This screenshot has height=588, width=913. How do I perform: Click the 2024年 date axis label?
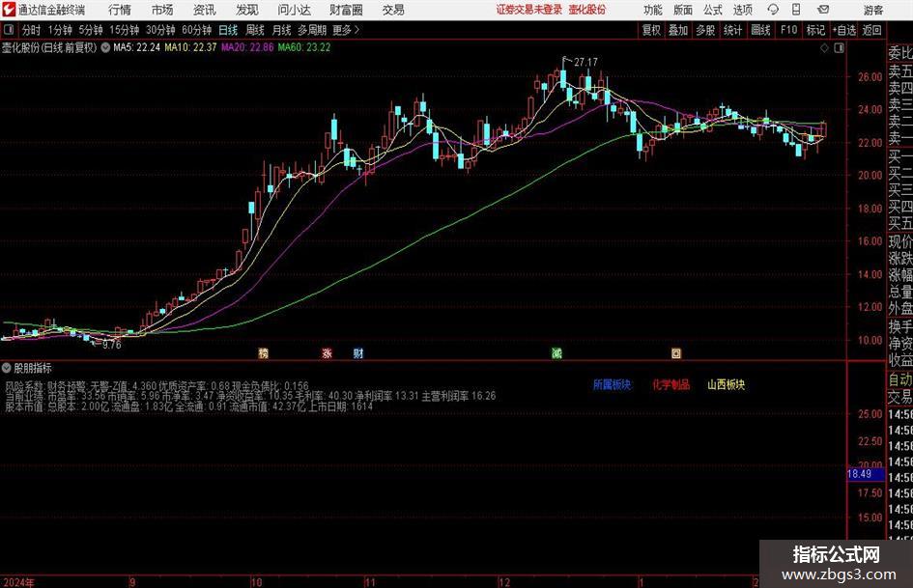click(18, 582)
